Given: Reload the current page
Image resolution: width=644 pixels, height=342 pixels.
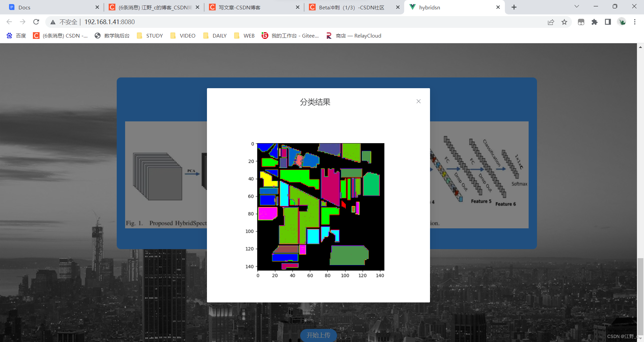Looking at the screenshot, I should (36, 22).
